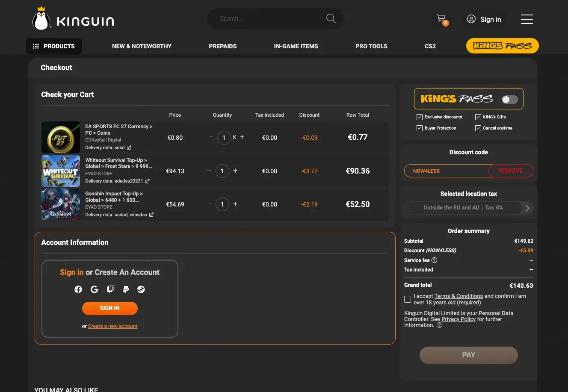This screenshot has width=568, height=392.
Task: Remove the NOW4LESS discount code
Action: coord(511,171)
